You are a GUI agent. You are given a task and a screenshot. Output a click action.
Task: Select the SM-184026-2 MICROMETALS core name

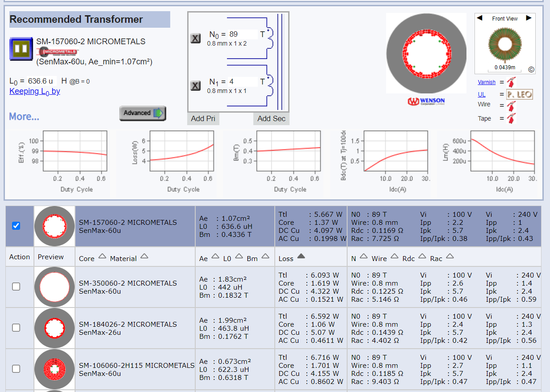pos(128,324)
